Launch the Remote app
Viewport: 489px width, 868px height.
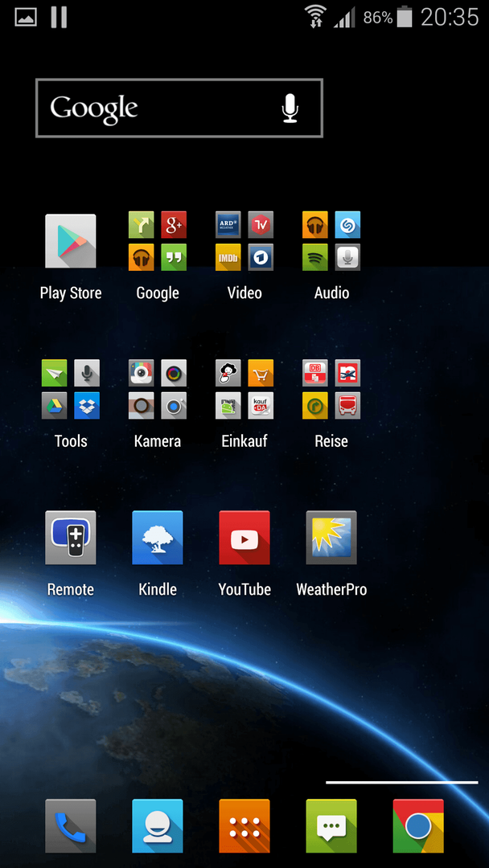coord(70,538)
